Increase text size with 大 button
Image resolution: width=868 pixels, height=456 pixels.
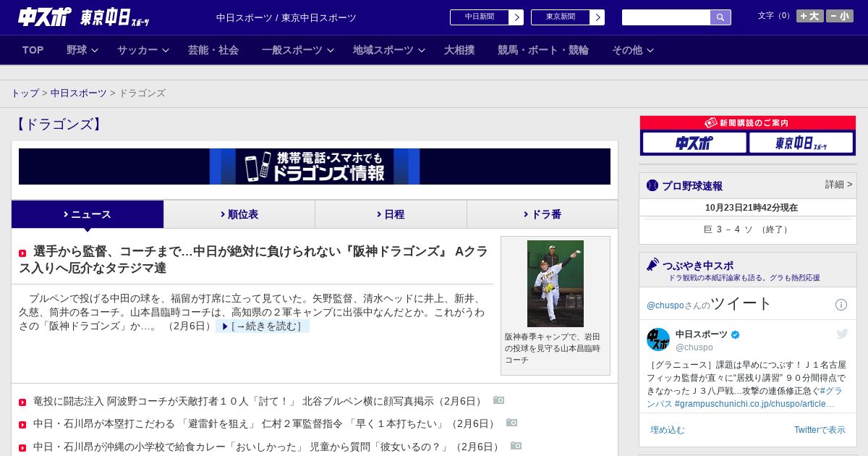coord(809,16)
